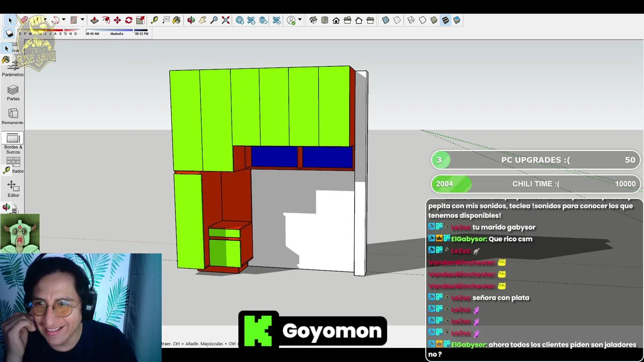Select the Rotate tool
Viewport: 644px width, 362px height.
[x=129, y=20]
